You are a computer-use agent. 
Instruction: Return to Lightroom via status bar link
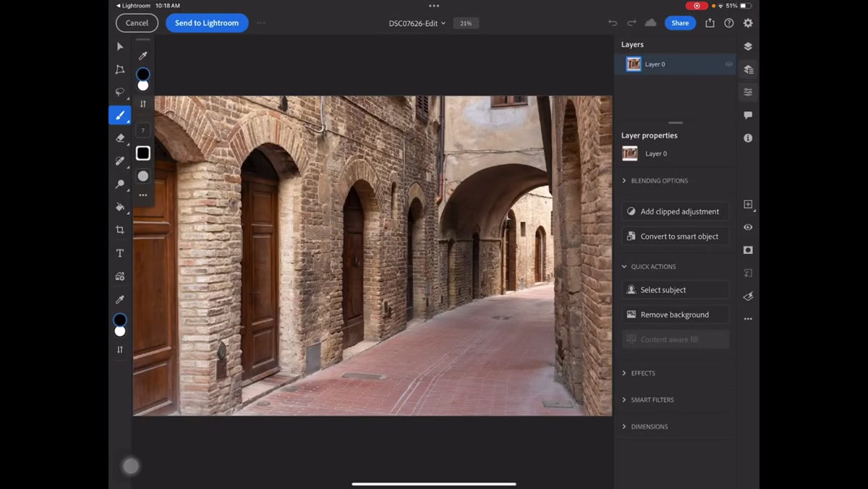click(134, 6)
